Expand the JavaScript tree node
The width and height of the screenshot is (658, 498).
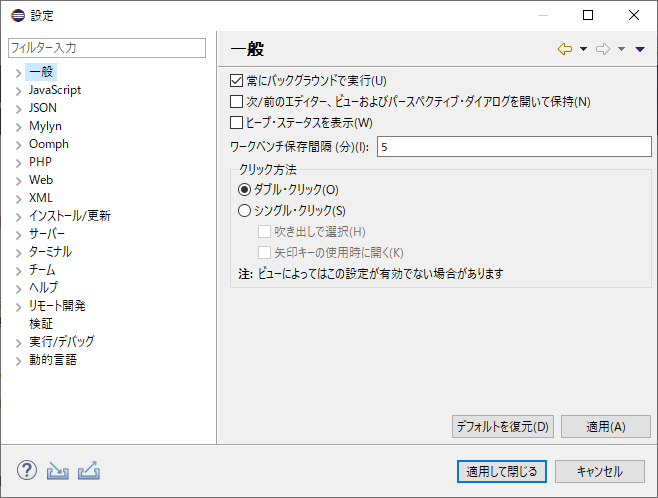pyautogui.click(x=18, y=91)
